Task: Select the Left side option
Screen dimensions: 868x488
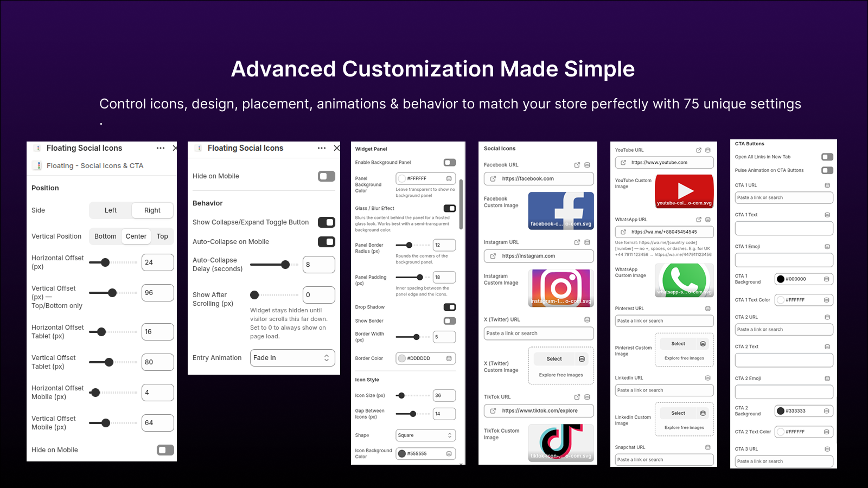Action: coord(111,210)
